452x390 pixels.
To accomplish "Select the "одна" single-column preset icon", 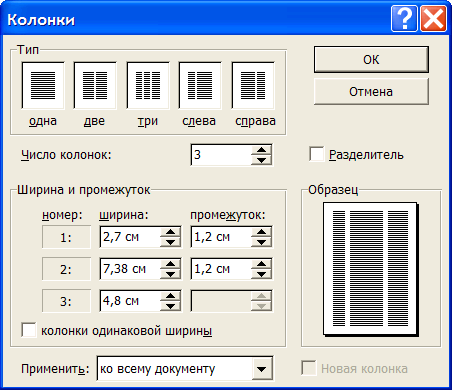I will [x=43, y=85].
